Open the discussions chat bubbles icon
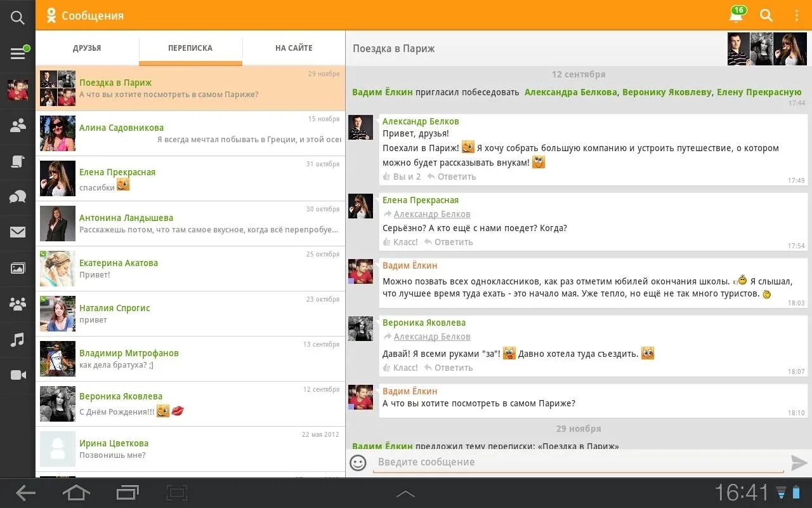The image size is (812, 508). click(x=18, y=197)
